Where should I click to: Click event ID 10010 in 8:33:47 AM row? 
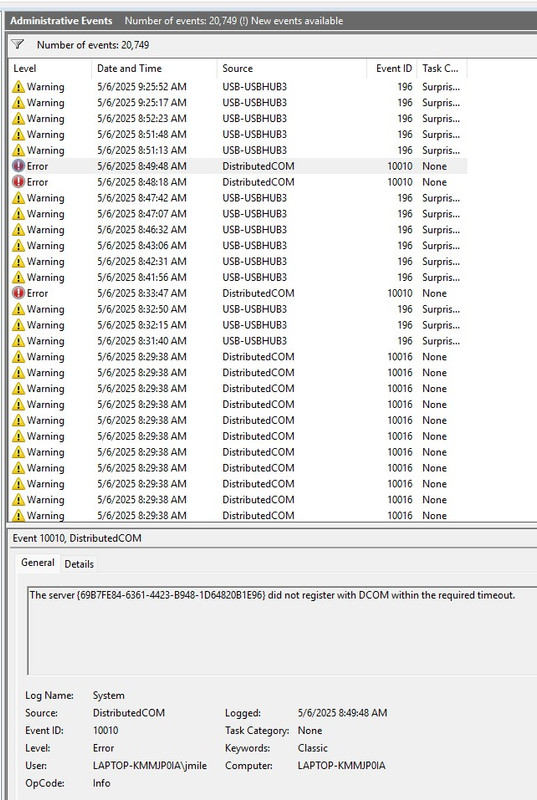click(400, 293)
